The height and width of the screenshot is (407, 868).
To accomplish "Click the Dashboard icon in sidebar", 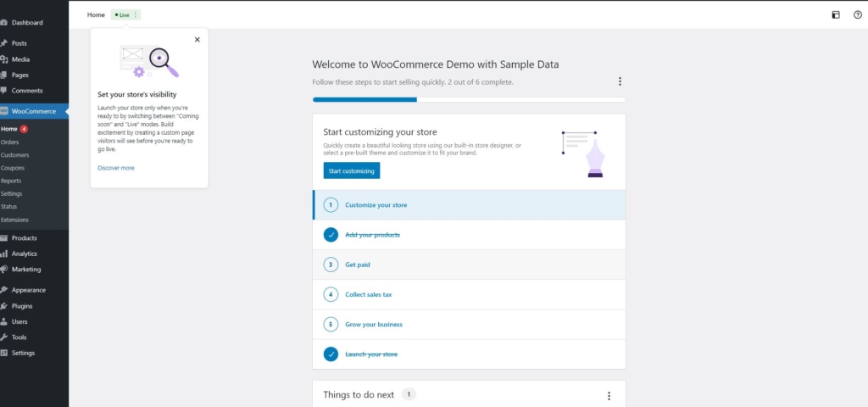I will coord(3,23).
